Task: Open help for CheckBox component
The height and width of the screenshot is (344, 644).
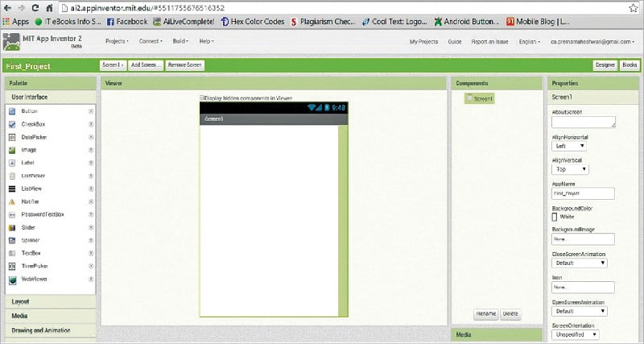Action: pyautogui.click(x=91, y=124)
